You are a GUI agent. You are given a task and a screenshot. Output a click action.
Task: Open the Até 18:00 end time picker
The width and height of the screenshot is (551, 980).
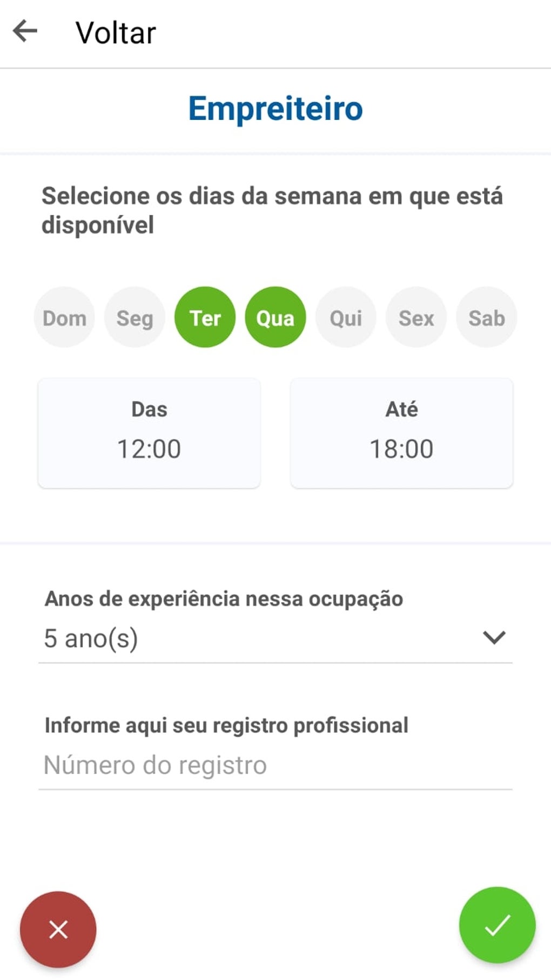click(401, 433)
